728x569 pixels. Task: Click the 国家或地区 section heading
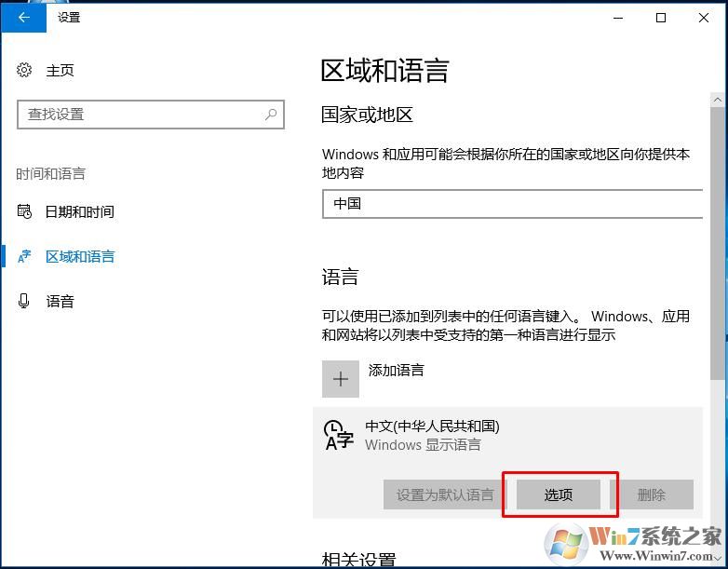click(367, 115)
